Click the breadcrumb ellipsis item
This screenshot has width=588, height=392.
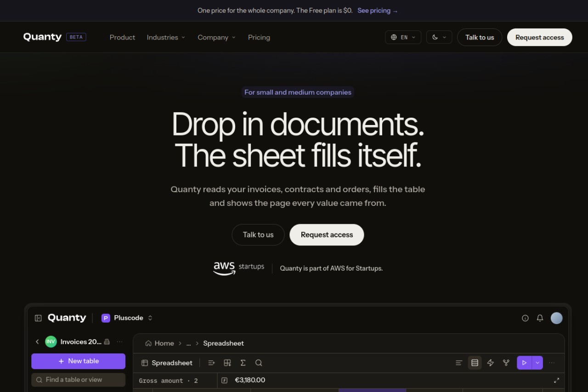click(188, 343)
